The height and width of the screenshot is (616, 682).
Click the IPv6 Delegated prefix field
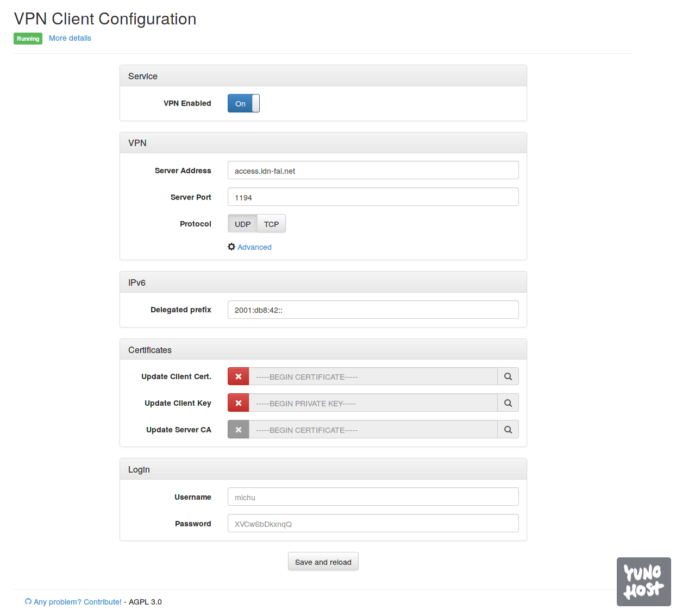(373, 310)
